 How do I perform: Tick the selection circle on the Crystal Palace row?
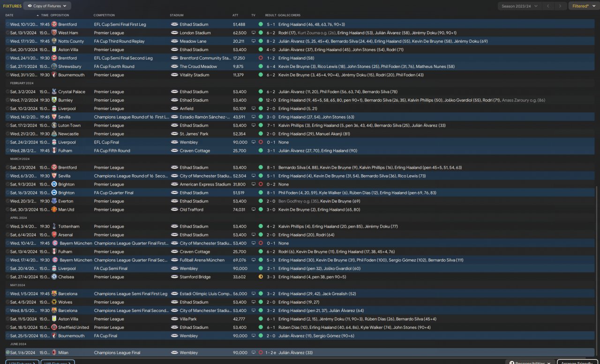(7, 92)
